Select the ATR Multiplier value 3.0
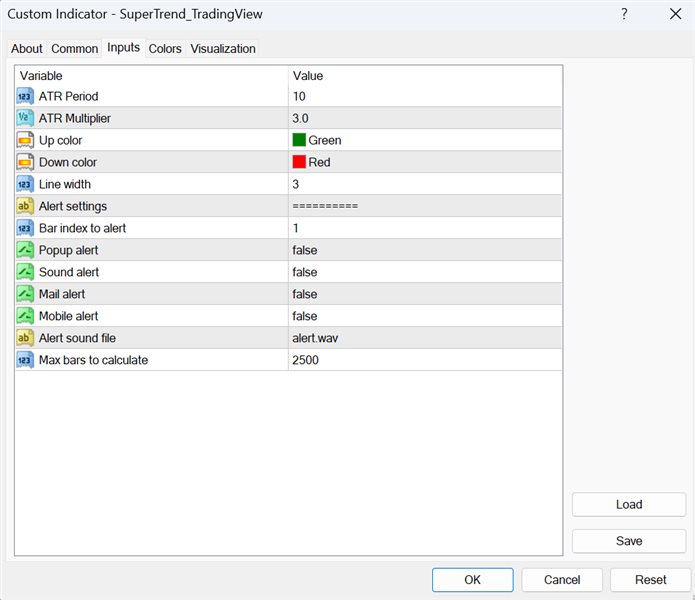The image size is (695, 600). (x=301, y=118)
